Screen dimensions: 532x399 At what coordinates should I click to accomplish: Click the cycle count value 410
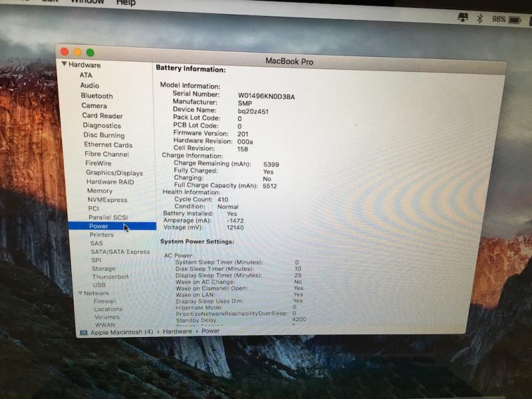[223, 199]
